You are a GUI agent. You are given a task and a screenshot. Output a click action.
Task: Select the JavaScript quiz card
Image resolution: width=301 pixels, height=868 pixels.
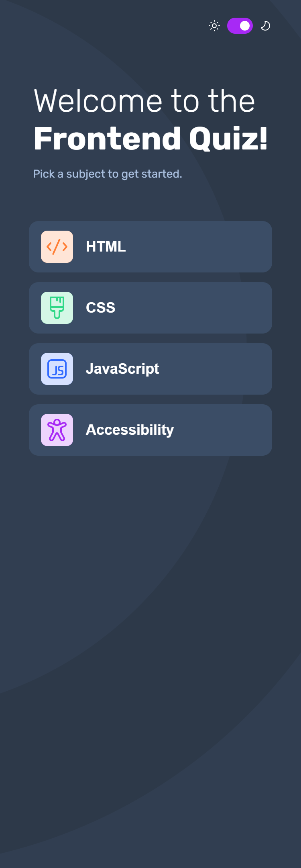[150, 369]
